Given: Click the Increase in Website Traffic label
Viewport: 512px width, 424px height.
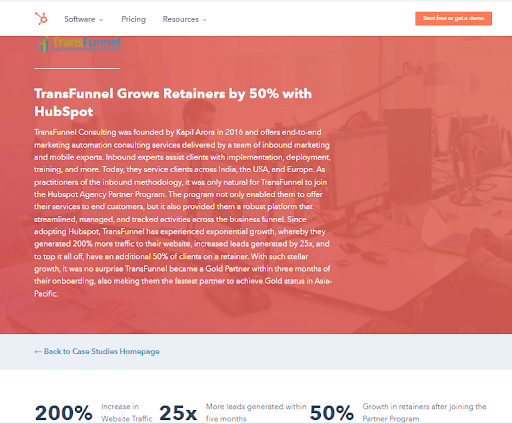Looking at the screenshot, I should (x=127, y=413).
